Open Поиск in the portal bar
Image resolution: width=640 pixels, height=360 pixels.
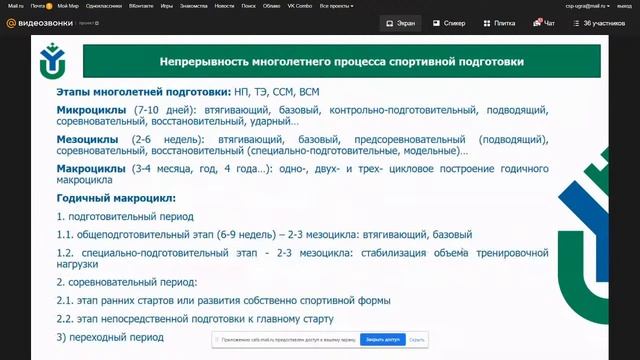[248, 6]
